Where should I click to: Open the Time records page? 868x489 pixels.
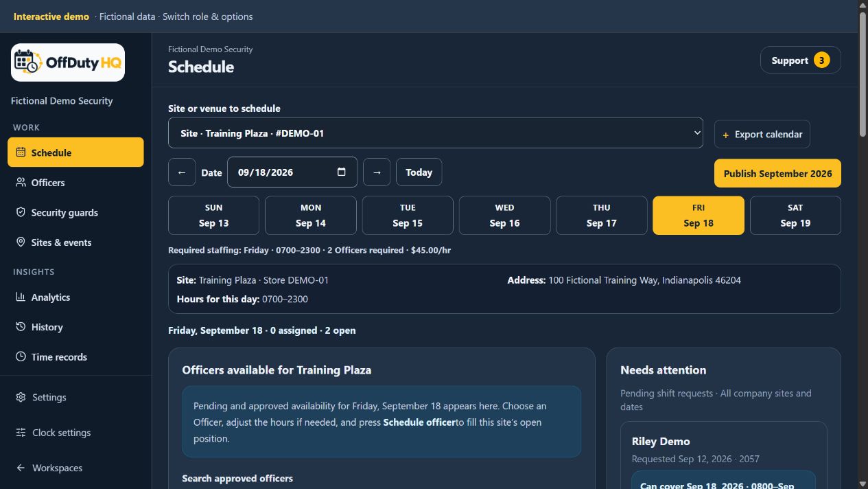click(75, 357)
